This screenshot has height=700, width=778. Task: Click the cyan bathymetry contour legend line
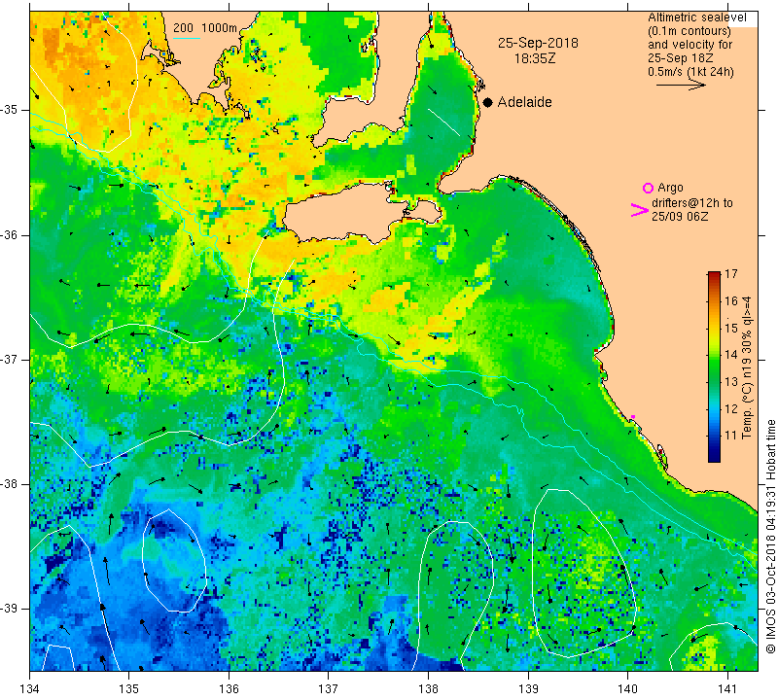point(187,38)
